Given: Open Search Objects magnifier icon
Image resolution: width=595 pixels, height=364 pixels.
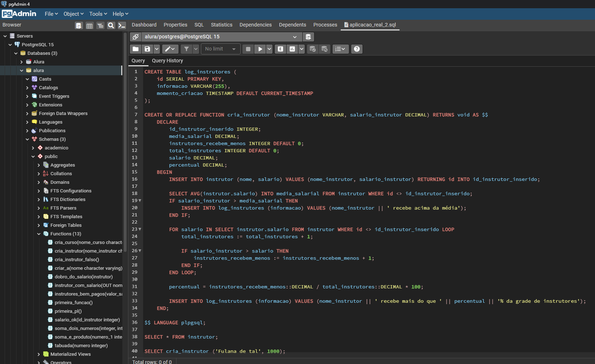Looking at the screenshot, I should (111, 25).
